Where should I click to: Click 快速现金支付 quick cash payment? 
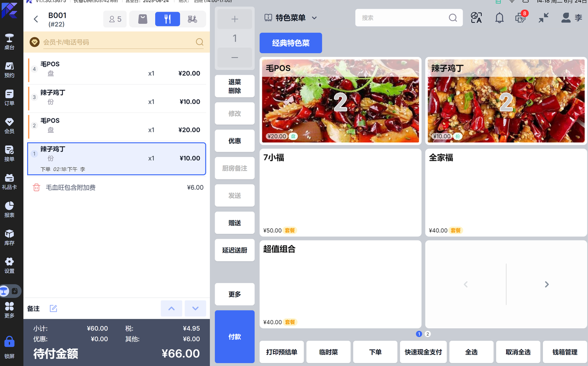[424, 352]
